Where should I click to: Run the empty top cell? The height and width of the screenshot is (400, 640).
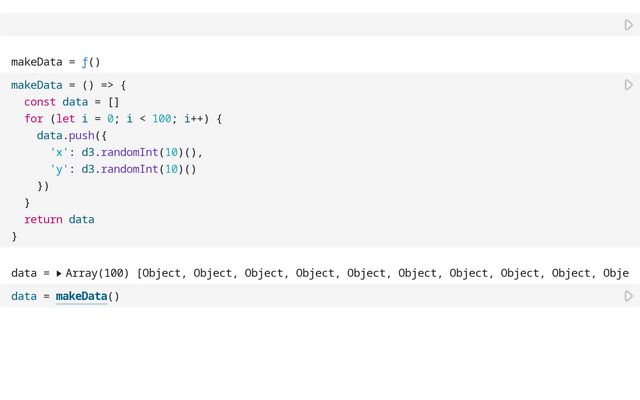(629, 25)
